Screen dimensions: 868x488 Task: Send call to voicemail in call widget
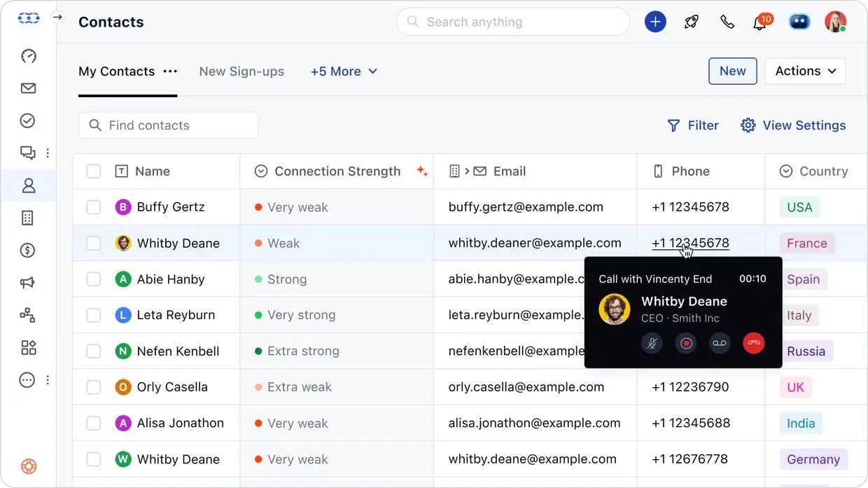tap(719, 343)
